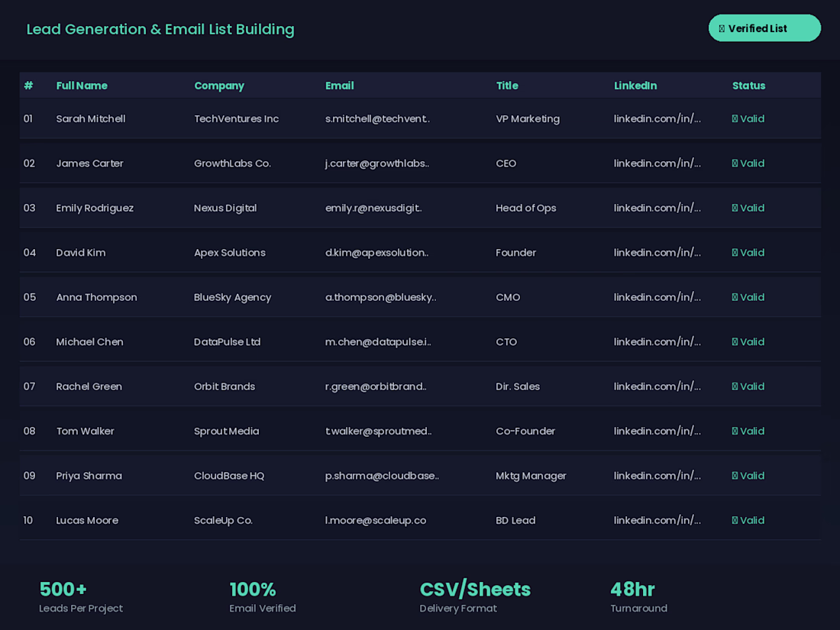Click the Founder title in David Kim's row
Screen dimensions: 840x630
click(515, 252)
